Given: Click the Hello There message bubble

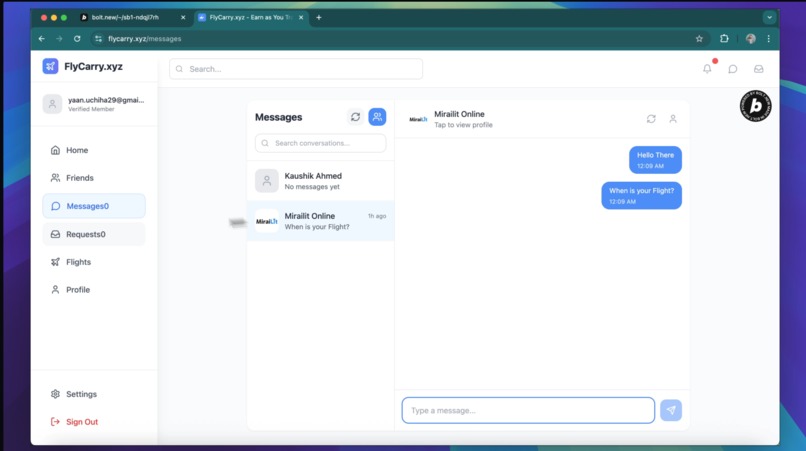Looking at the screenshot, I should point(655,160).
